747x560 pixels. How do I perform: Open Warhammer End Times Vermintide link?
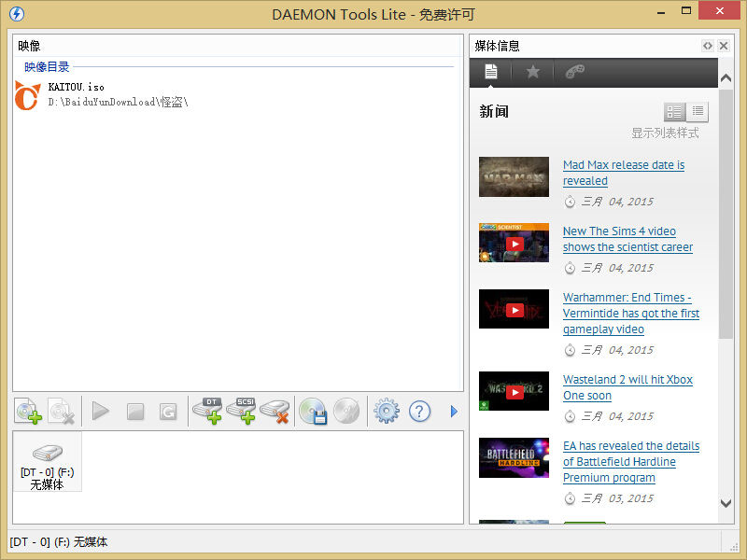[x=631, y=314]
